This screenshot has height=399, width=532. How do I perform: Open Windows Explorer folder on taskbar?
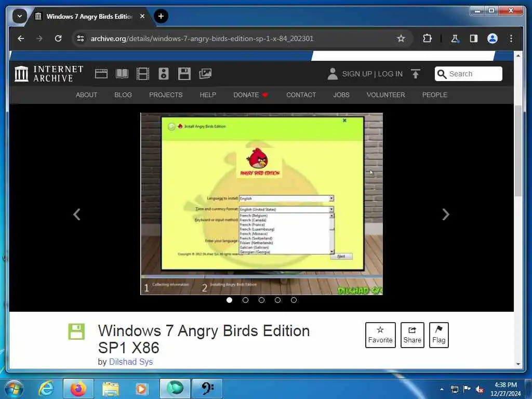(111, 389)
